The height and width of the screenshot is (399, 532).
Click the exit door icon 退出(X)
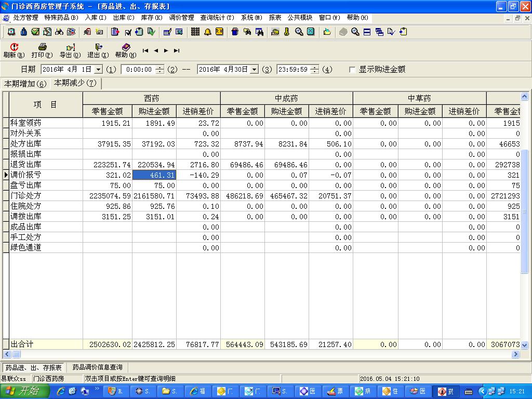pyautogui.click(x=98, y=50)
